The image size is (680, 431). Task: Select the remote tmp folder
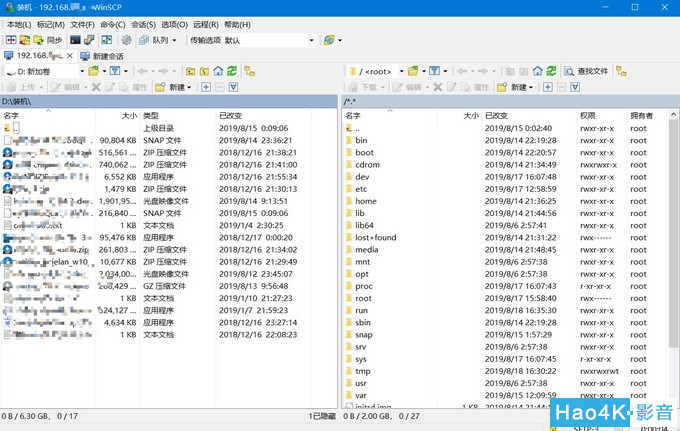pos(363,371)
